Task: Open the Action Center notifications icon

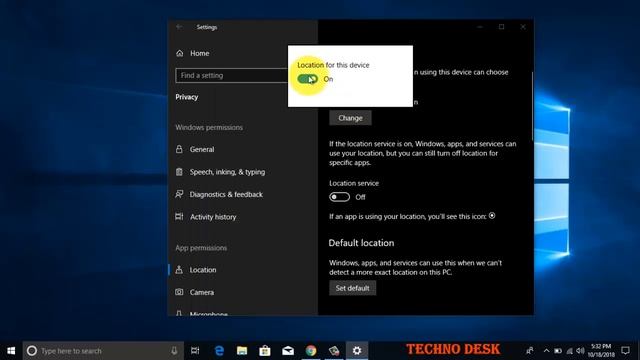Action: click(x=625, y=351)
